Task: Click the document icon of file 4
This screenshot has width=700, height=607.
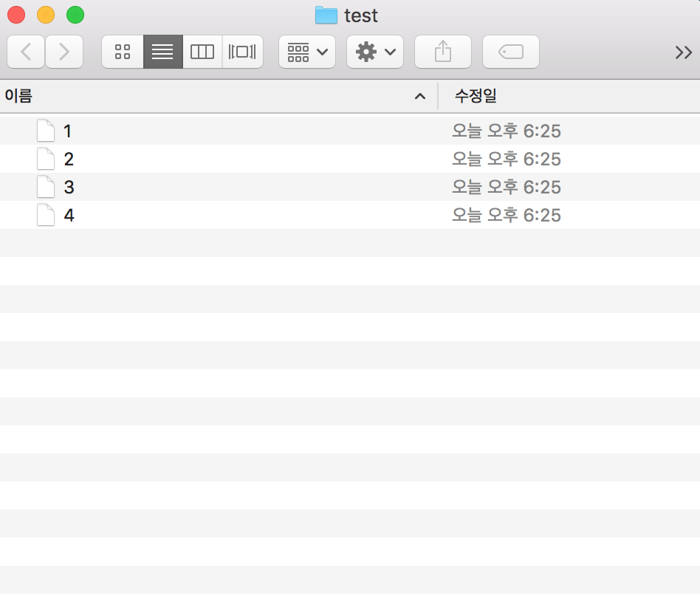Action: tap(46, 215)
